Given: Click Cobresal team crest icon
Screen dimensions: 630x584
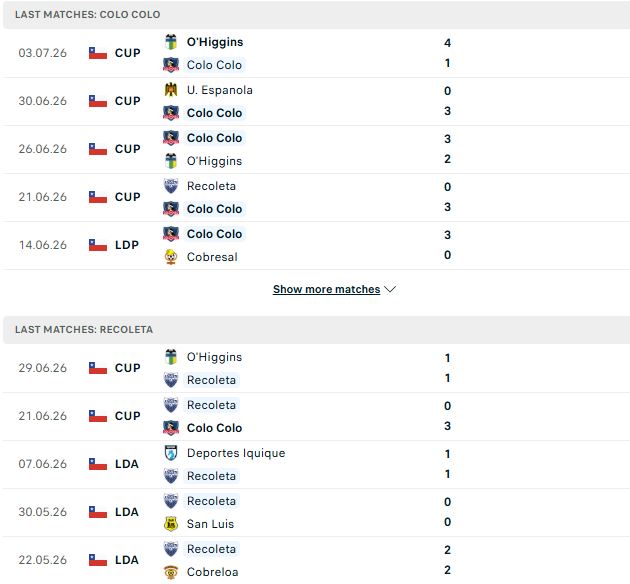Looking at the screenshot, I should [x=171, y=257].
